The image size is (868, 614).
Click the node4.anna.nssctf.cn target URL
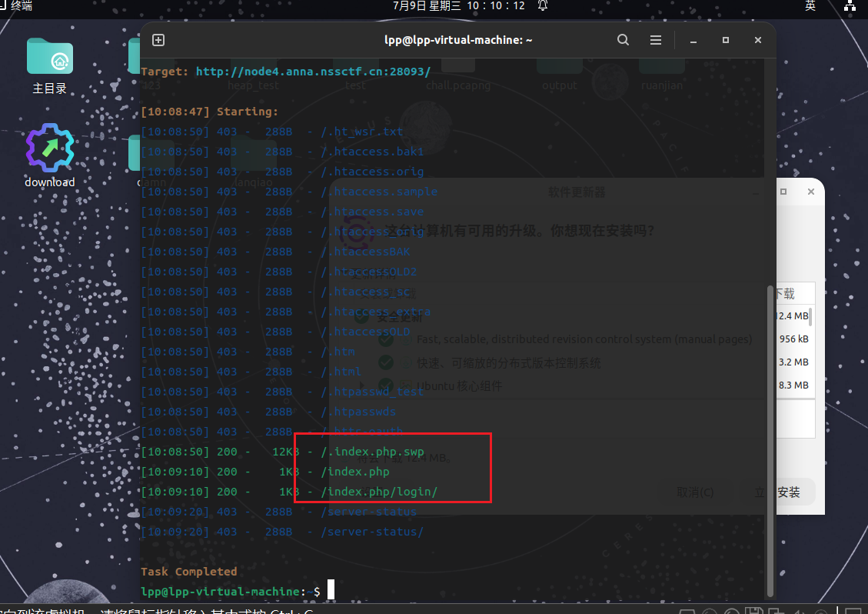pyautogui.click(x=313, y=72)
